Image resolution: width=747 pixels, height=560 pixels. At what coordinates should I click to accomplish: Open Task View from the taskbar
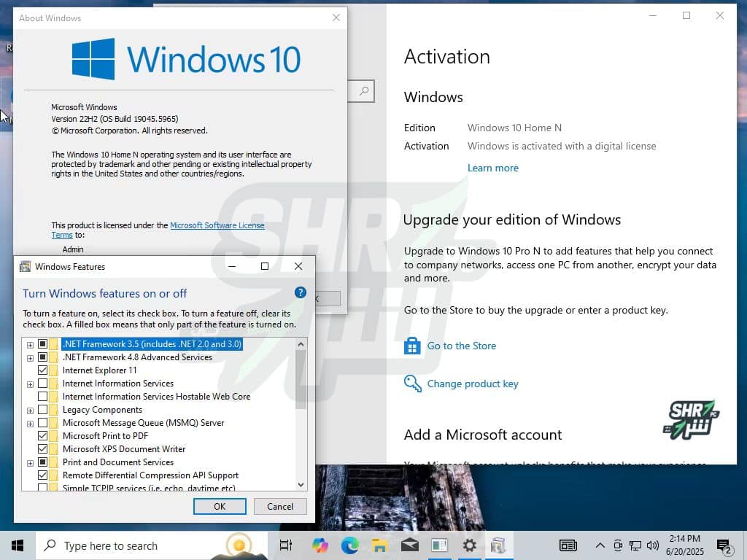click(286, 545)
